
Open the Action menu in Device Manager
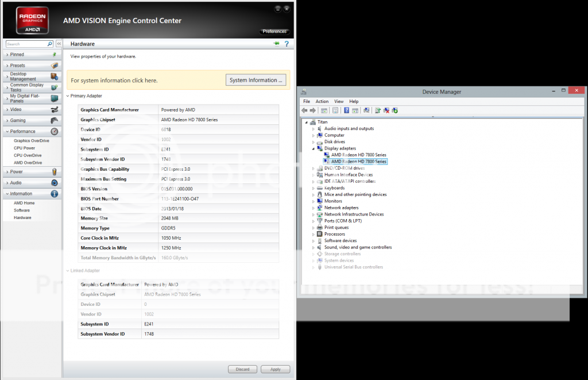point(322,101)
